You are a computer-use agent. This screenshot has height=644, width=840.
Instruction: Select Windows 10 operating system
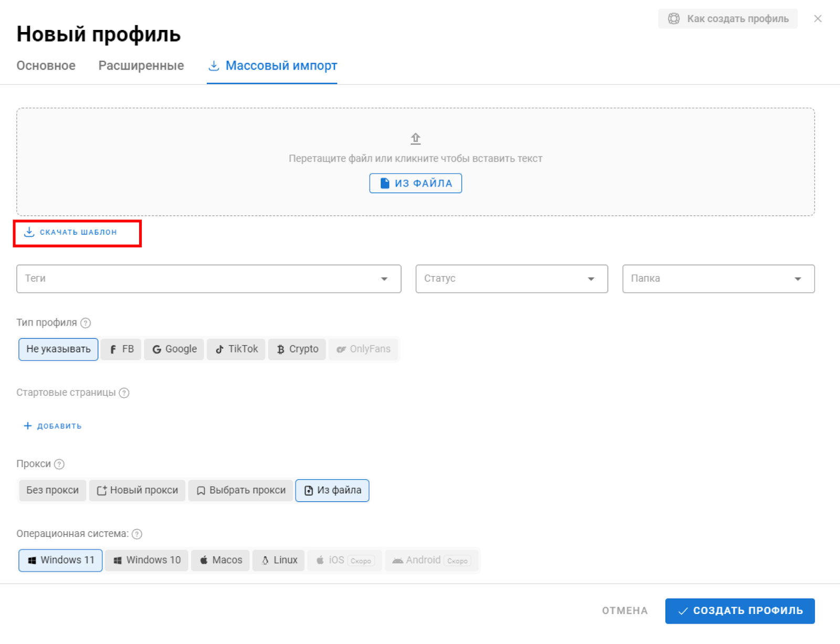[x=146, y=560]
